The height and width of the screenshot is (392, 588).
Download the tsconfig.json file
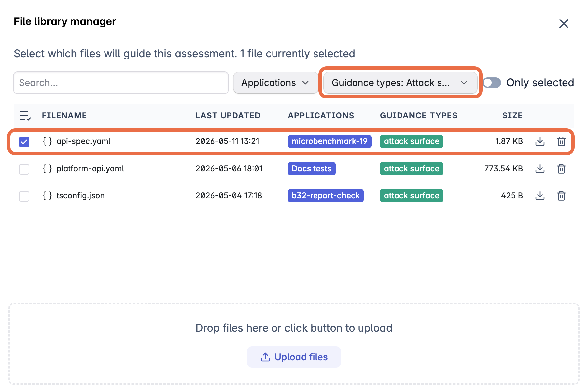540,196
